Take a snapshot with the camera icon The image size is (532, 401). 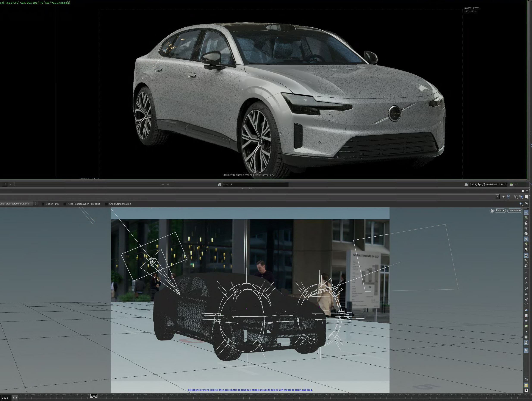coord(219,185)
